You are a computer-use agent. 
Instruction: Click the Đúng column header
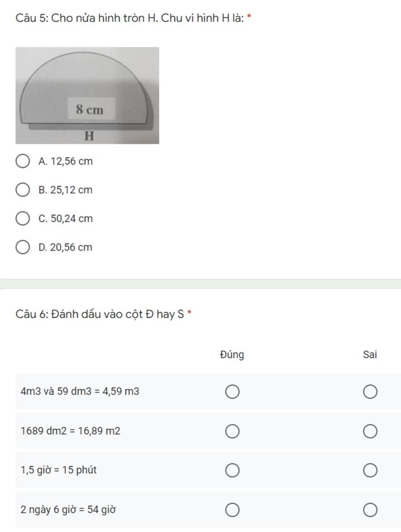point(232,354)
